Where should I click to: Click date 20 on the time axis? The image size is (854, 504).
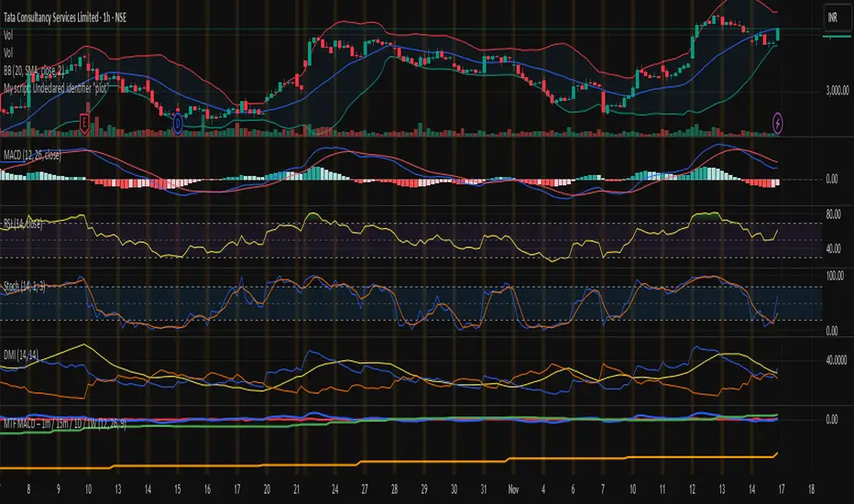point(267,489)
